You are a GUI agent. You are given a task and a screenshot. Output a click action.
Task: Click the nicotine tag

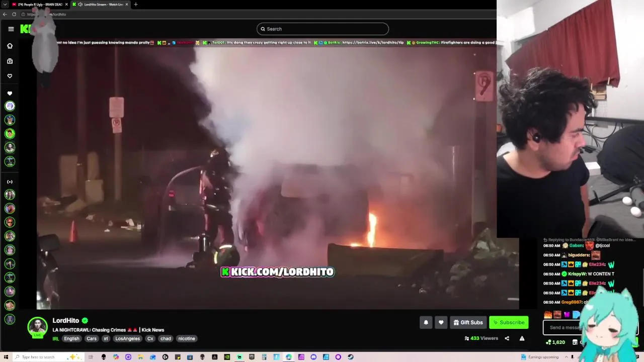187,338
